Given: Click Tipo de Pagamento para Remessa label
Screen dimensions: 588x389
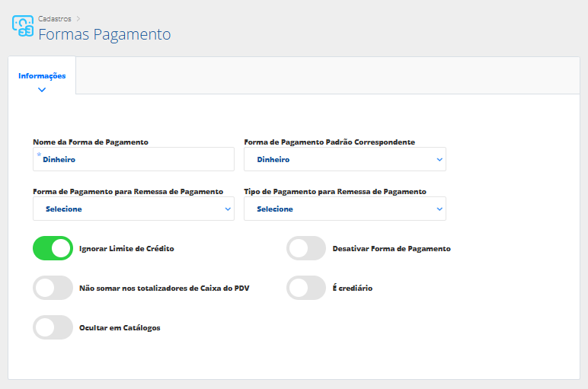Looking at the screenshot, I should click(x=334, y=192).
